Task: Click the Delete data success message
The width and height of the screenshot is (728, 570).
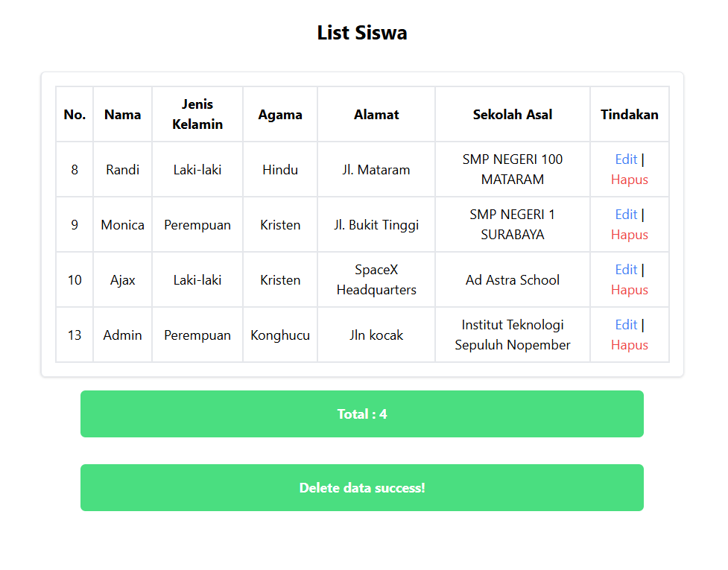Action: click(x=362, y=488)
